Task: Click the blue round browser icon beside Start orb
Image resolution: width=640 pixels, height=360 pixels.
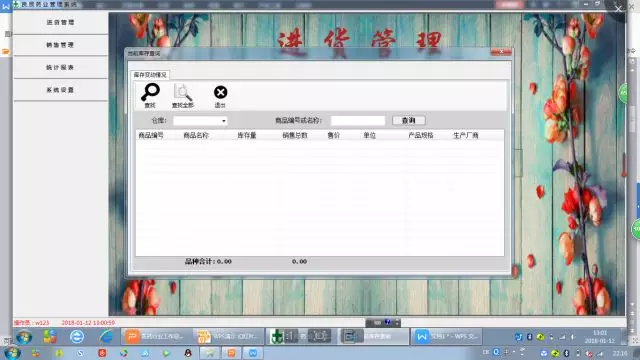Action: click(77, 337)
